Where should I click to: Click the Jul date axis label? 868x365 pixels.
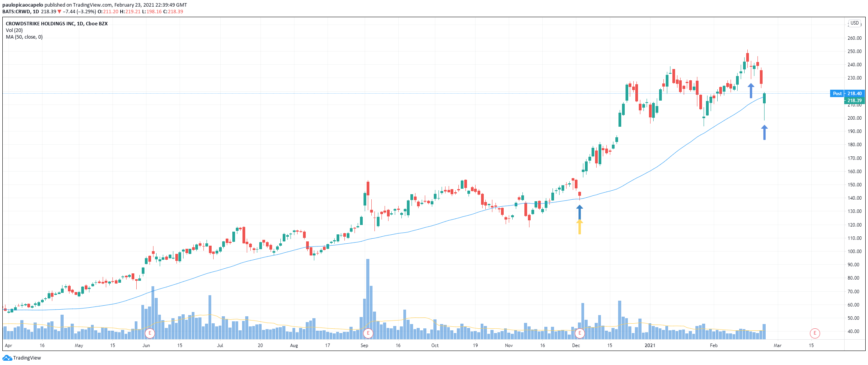(x=220, y=346)
